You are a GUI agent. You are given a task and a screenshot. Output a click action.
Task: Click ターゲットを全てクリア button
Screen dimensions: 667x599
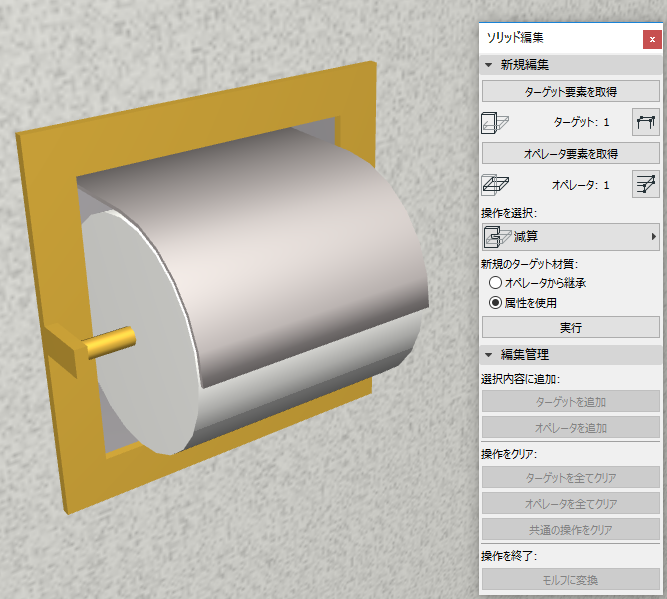point(570,477)
